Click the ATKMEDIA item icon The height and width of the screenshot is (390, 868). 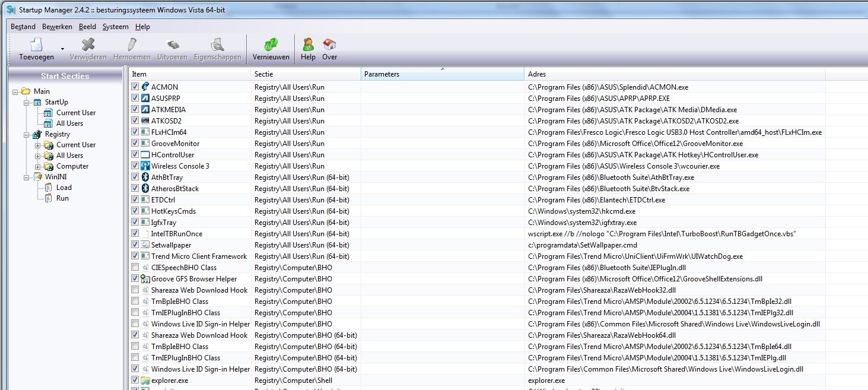[145, 109]
